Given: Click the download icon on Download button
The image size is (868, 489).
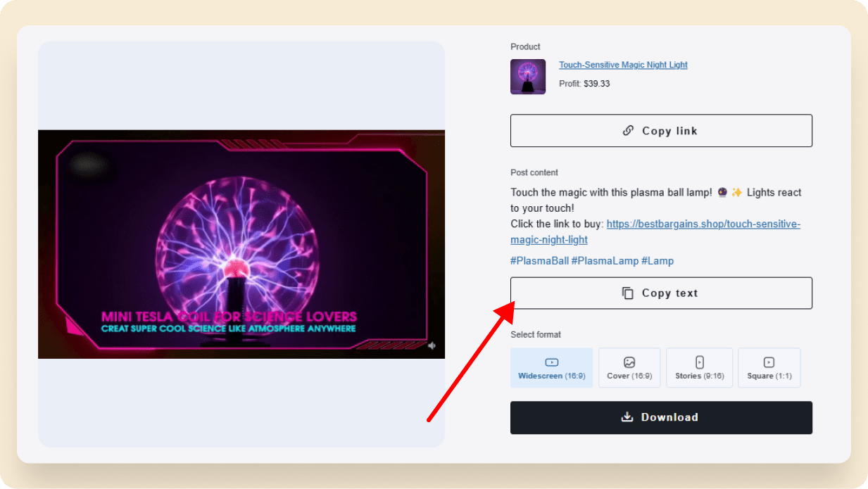Looking at the screenshot, I should point(627,417).
